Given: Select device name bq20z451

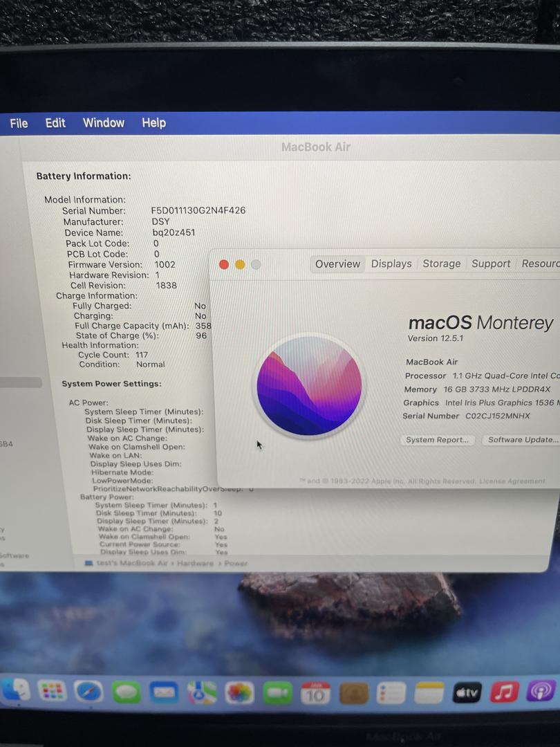Looking at the screenshot, I should point(174,232).
